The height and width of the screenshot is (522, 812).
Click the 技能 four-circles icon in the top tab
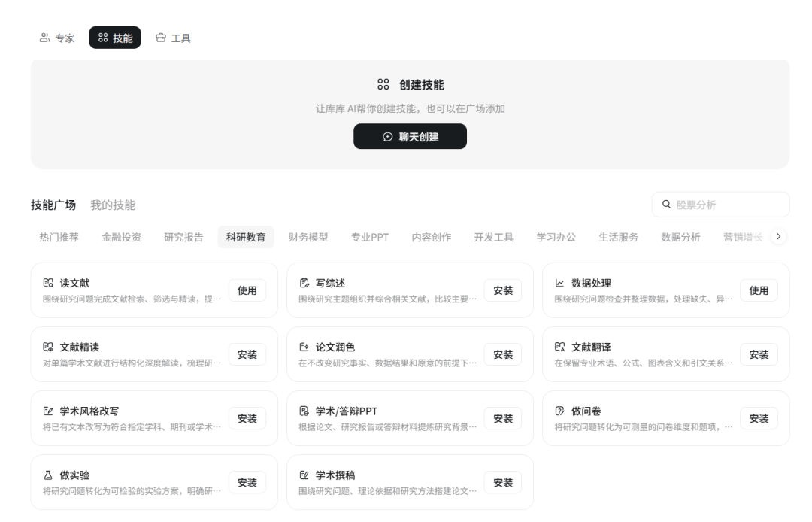click(x=103, y=38)
